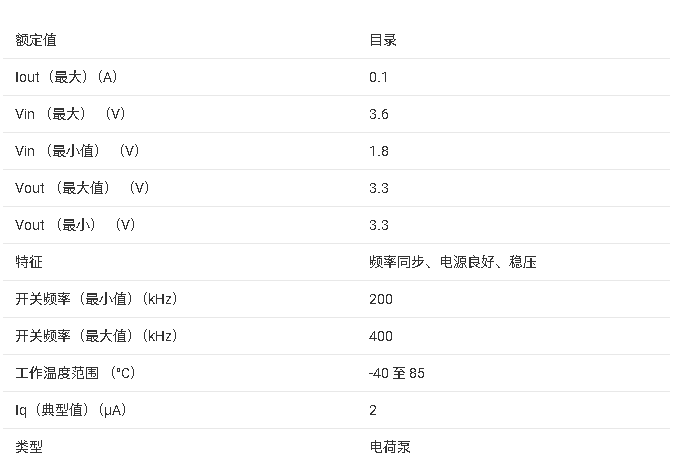
Task: Click the 额定值 header cell
Action: point(36,40)
